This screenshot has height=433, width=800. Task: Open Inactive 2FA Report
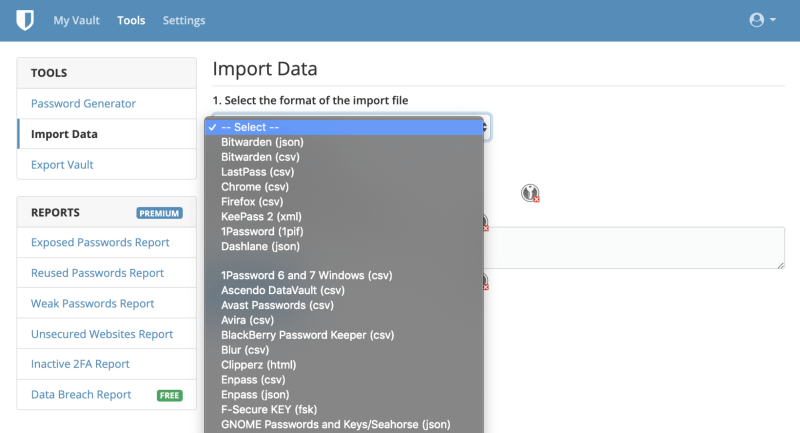tap(80, 364)
